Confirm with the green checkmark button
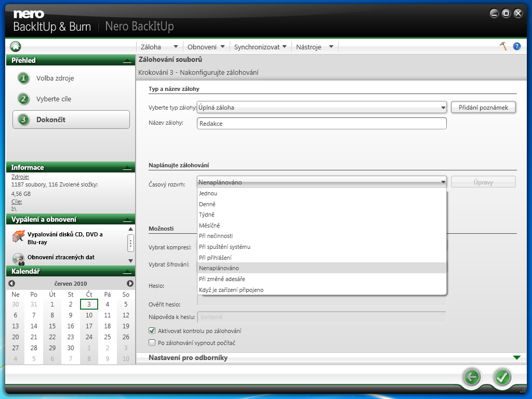532x399 pixels. (502, 377)
